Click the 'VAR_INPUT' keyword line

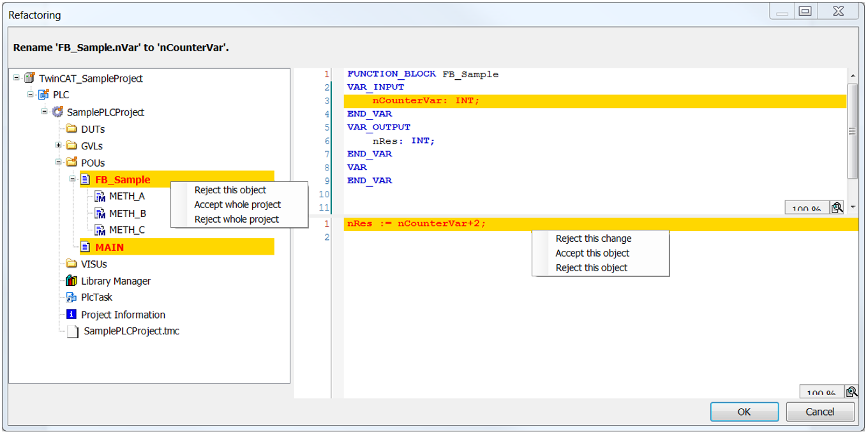click(376, 87)
